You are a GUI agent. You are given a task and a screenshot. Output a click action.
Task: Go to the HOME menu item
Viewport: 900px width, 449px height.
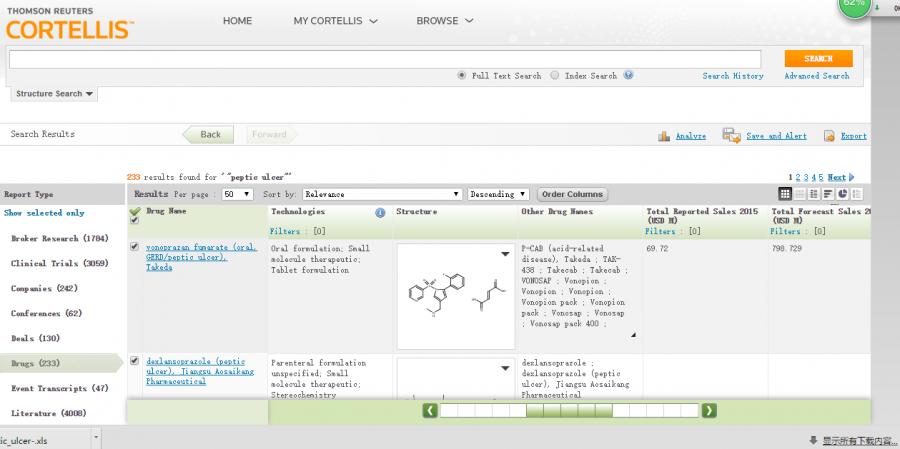[x=238, y=21]
